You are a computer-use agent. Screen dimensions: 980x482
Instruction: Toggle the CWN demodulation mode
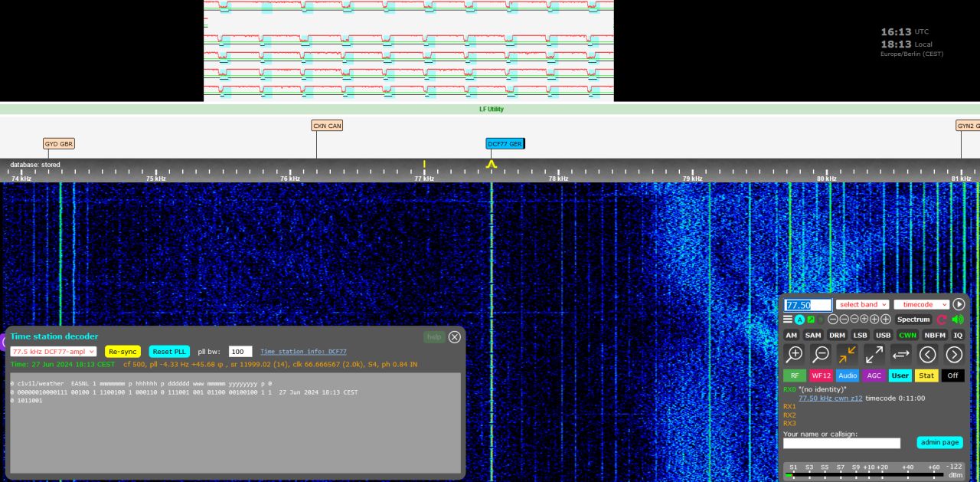click(x=907, y=335)
